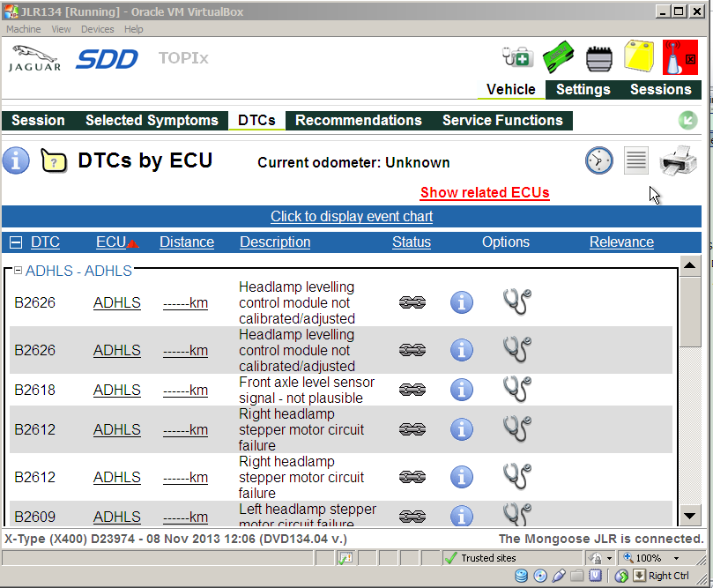Click the info icon in B2618 row
Screen dimensions: 713x588
pos(463,389)
